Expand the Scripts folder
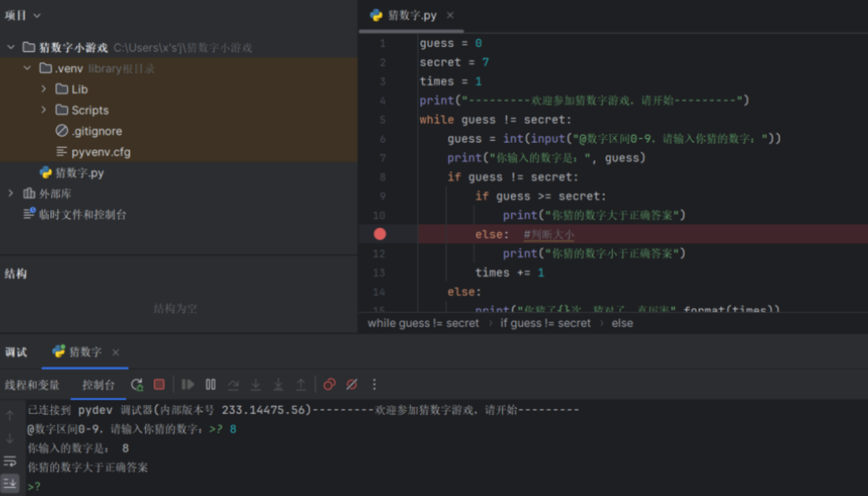Screen dimensions: 868x496 [x=43, y=110]
